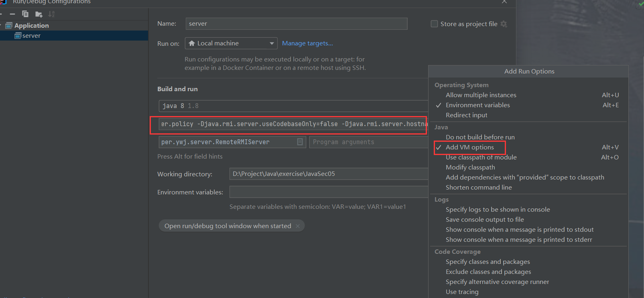
Task: Open the Run on Local machine dropdown
Action: [x=231, y=43]
